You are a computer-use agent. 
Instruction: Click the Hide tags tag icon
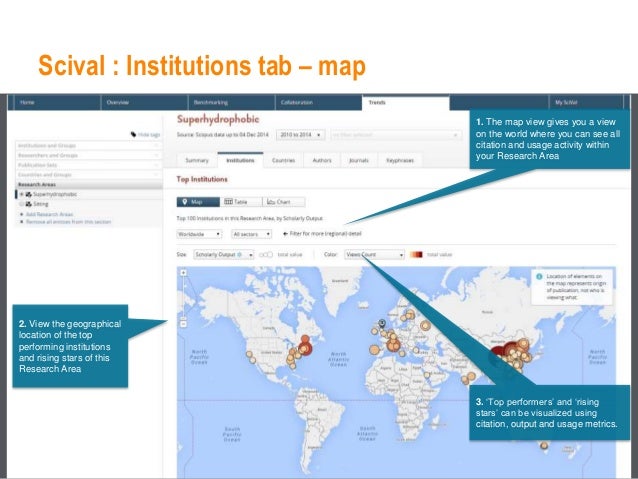pos(133,134)
